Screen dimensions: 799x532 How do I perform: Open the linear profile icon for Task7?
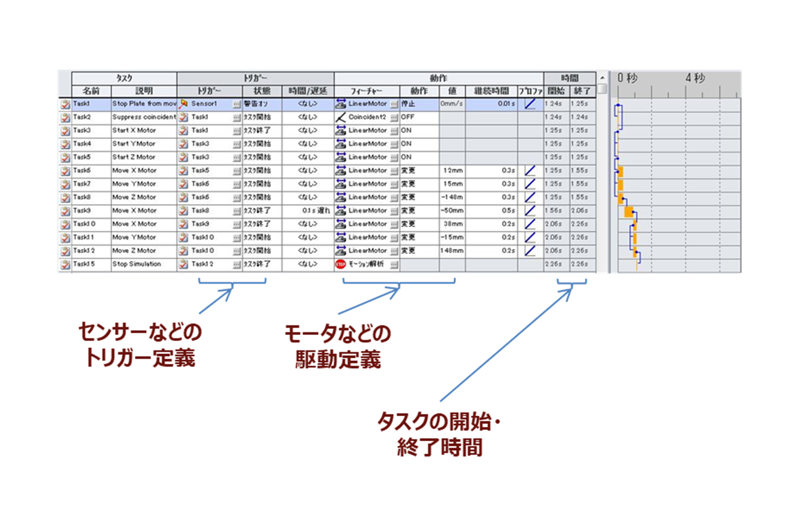(530, 184)
